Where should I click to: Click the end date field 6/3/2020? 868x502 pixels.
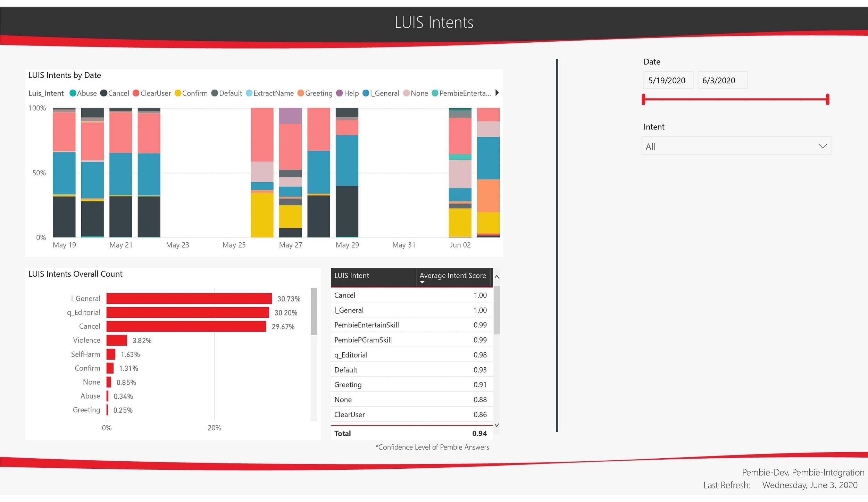click(x=723, y=81)
